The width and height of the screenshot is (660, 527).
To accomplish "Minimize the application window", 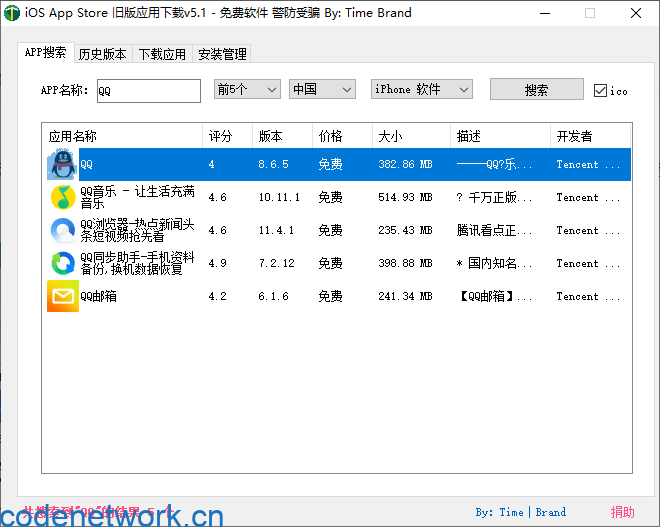I will pyautogui.click(x=545, y=13).
